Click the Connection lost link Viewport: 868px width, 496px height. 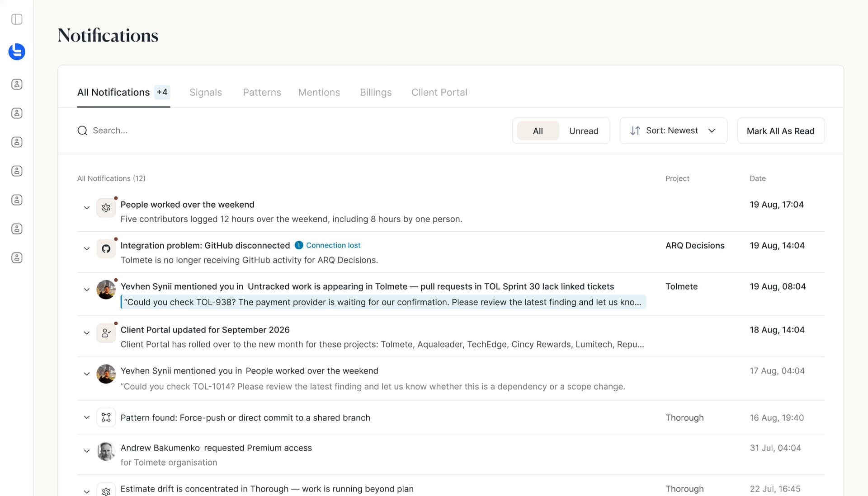tap(333, 245)
